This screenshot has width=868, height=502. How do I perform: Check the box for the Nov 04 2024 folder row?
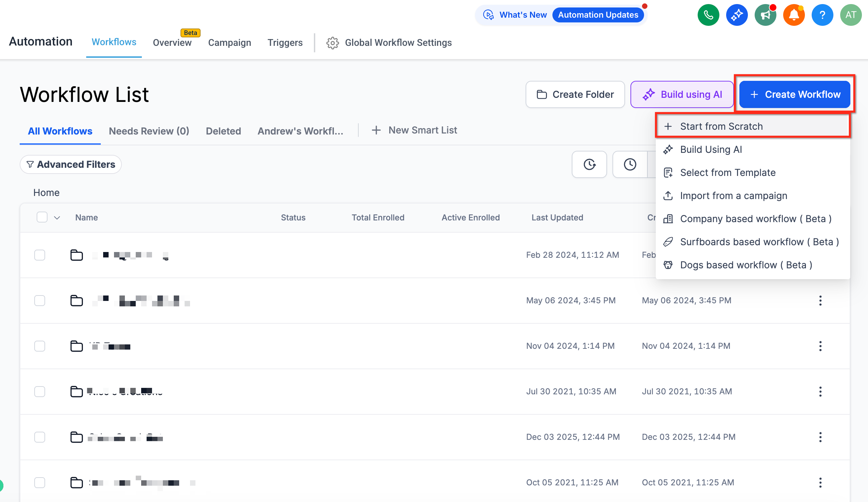pyautogui.click(x=40, y=346)
